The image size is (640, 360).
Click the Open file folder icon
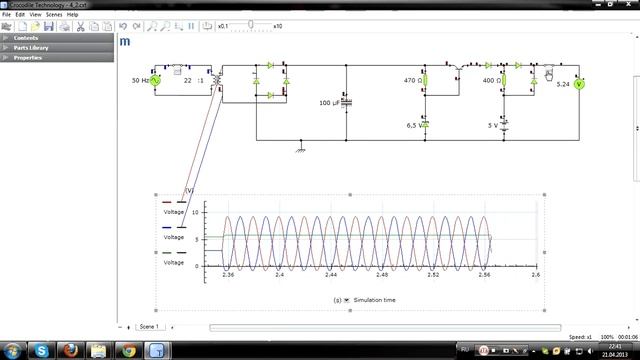tap(36, 27)
